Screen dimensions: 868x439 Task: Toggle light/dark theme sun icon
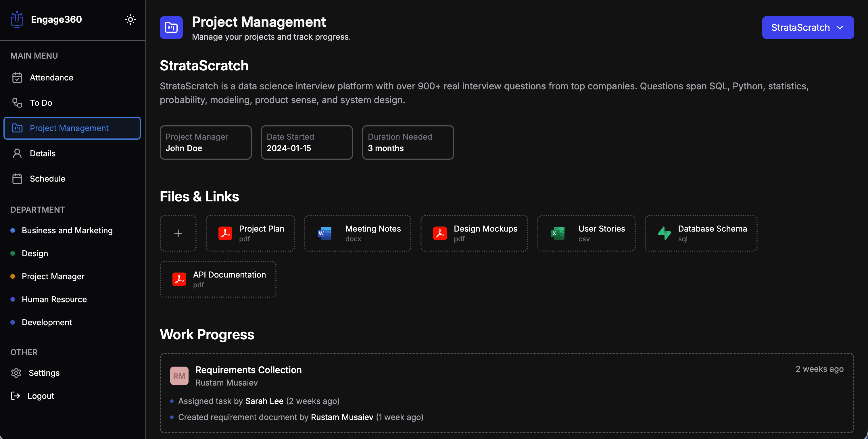click(130, 20)
